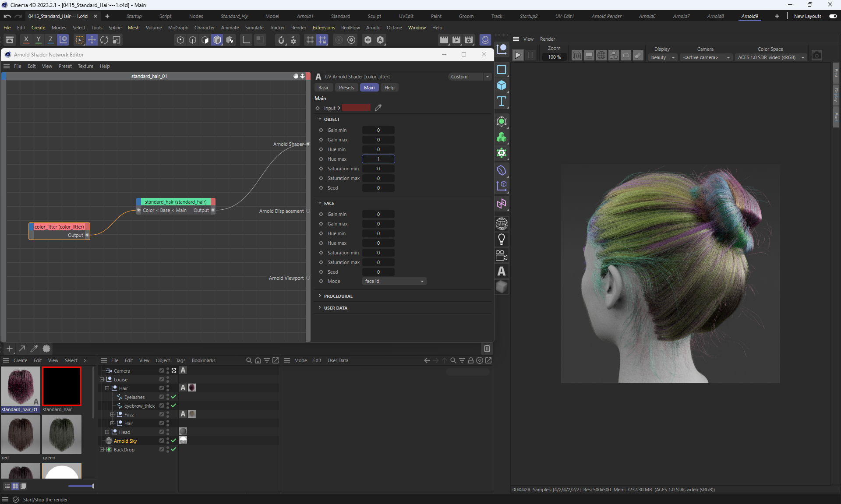This screenshot has width=841, height=504.
Task: Click the light bulb icon in sidebar
Action: 502,240
